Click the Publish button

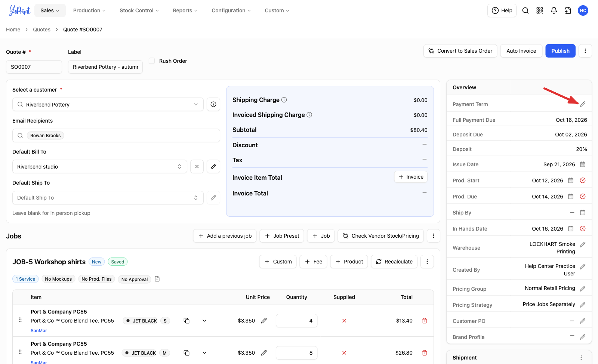560,51
